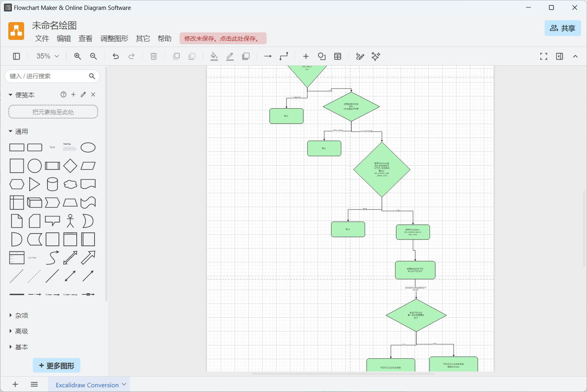Image resolution: width=587 pixels, height=392 pixels.
Task: Collapse the top toolbar with chevron
Action: (575, 57)
